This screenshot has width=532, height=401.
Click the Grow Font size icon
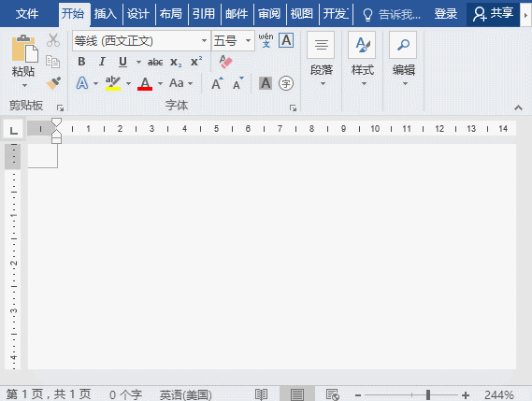217,83
